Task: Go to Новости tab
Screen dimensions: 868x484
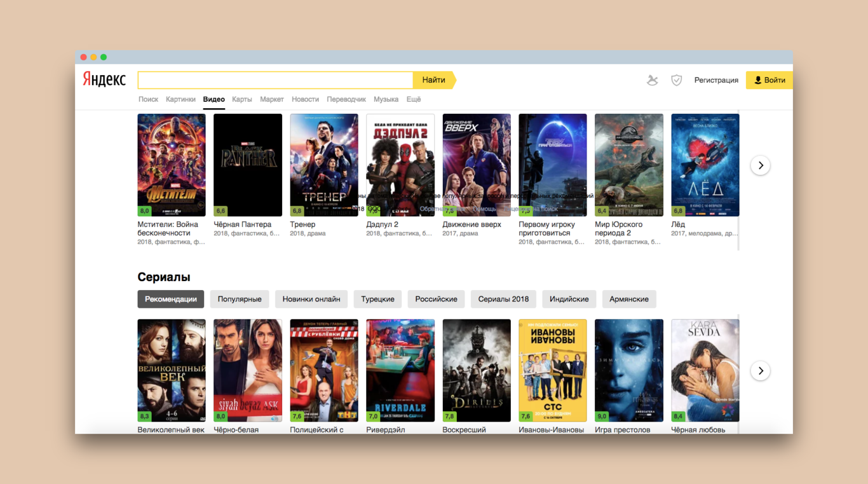Action: (x=305, y=99)
